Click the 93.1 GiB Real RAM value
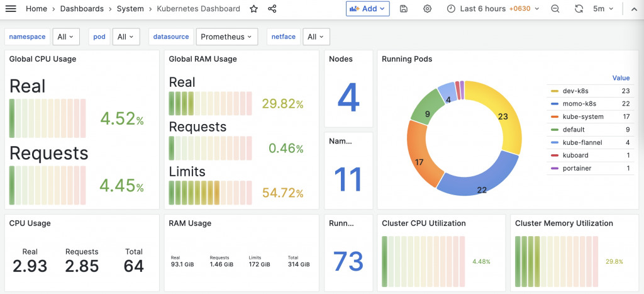Viewport: 644px width, 294px height. (x=182, y=264)
